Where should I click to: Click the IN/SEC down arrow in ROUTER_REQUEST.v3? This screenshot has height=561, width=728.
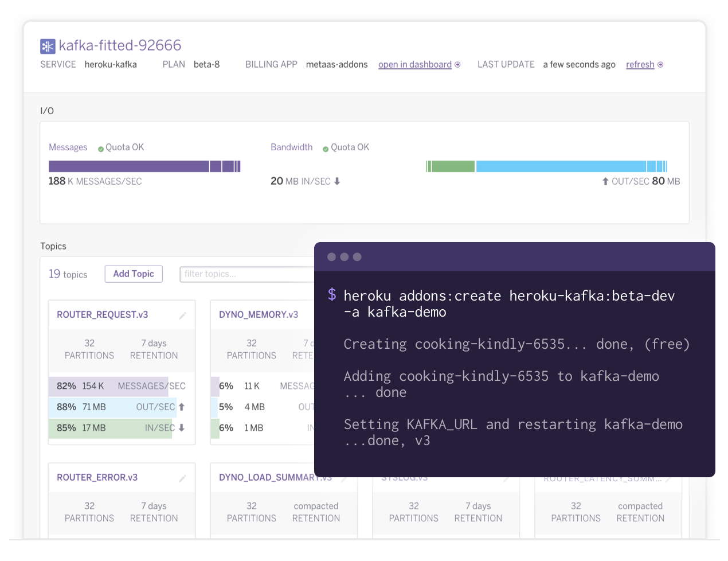click(x=182, y=428)
